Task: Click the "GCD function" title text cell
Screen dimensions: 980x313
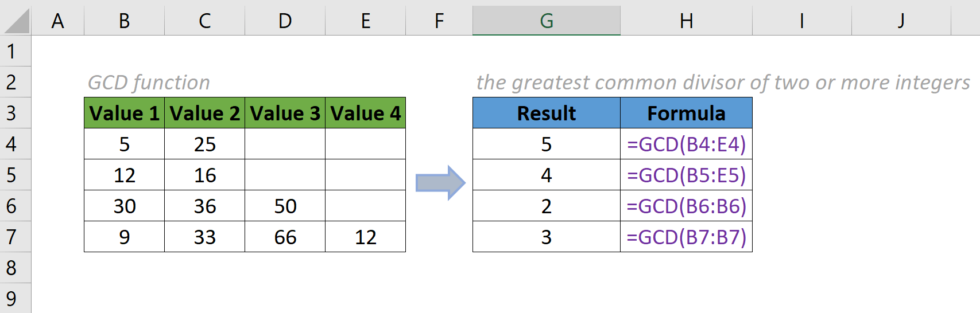Action: 149,83
